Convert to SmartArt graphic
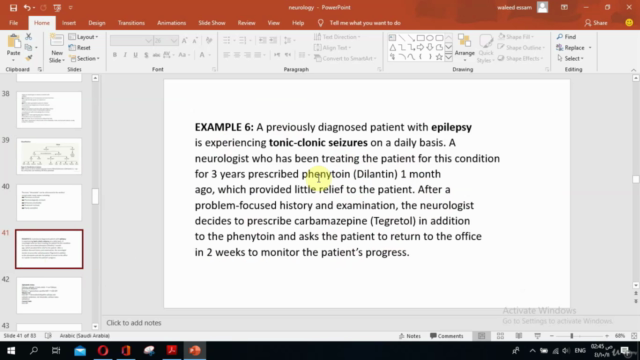 point(345,58)
